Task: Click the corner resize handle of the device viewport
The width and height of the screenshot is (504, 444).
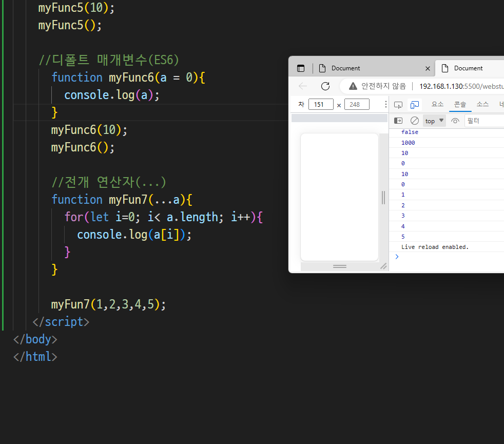Action: click(x=383, y=266)
